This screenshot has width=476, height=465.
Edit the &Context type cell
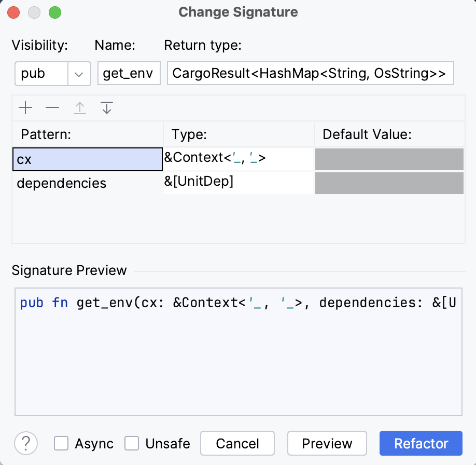point(239,158)
